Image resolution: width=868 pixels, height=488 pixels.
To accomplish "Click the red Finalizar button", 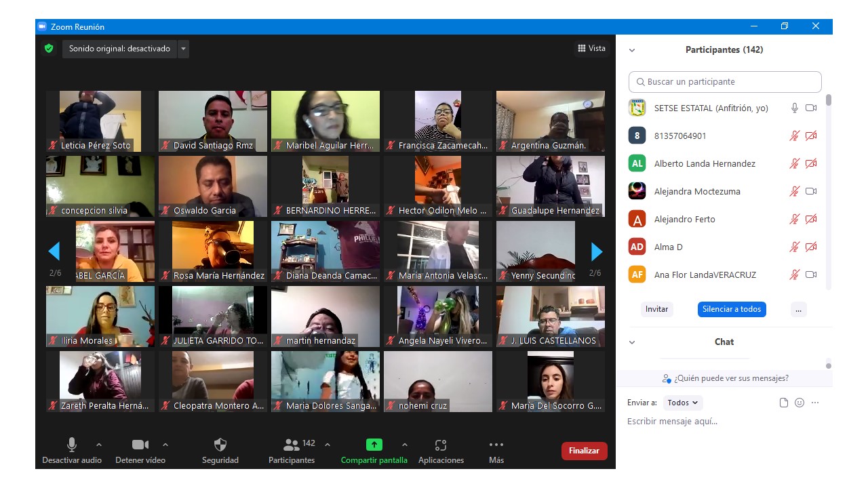I will (584, 451).
